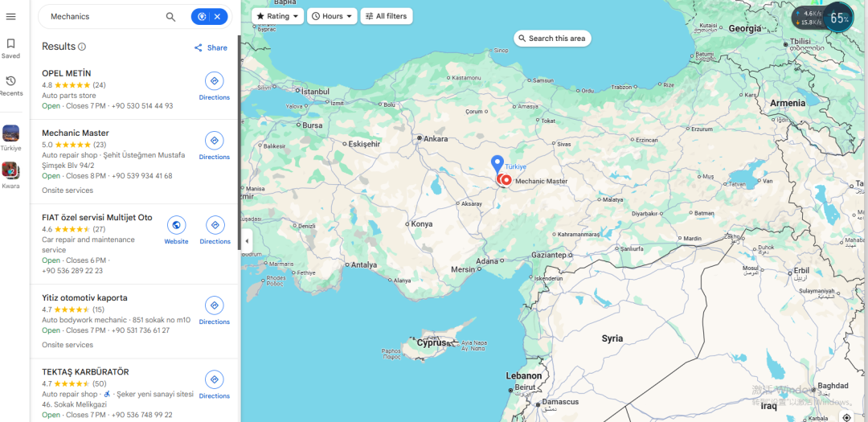Image resolution: width=868 pixels, height=422 pixels.
Task: Click the Istanbul city label
Action: point(315,92)
